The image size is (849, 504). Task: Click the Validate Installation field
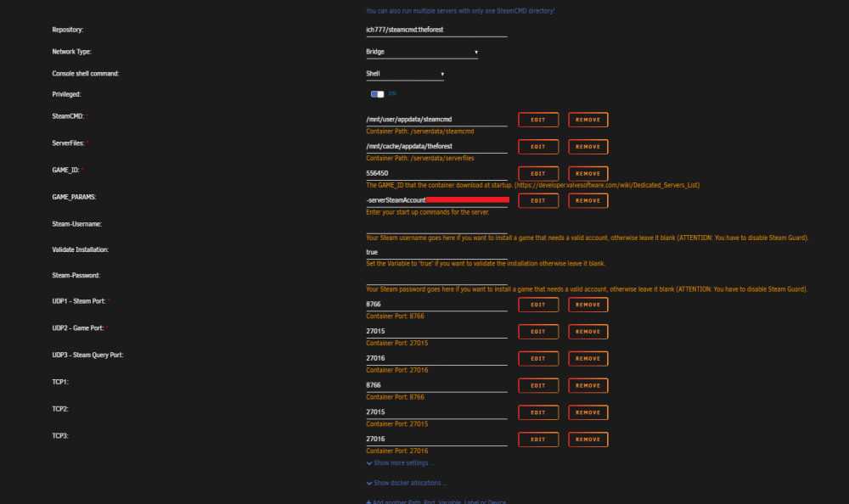[436, 252]
